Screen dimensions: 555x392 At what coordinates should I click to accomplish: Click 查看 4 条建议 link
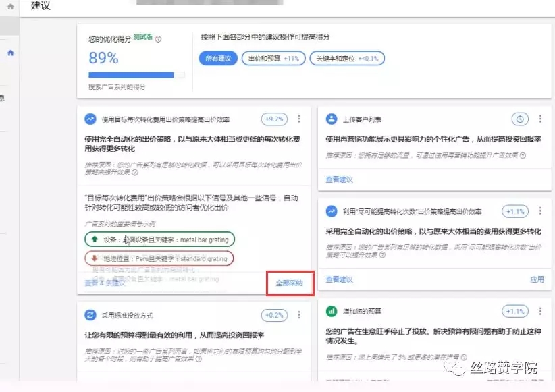(105, 283)
